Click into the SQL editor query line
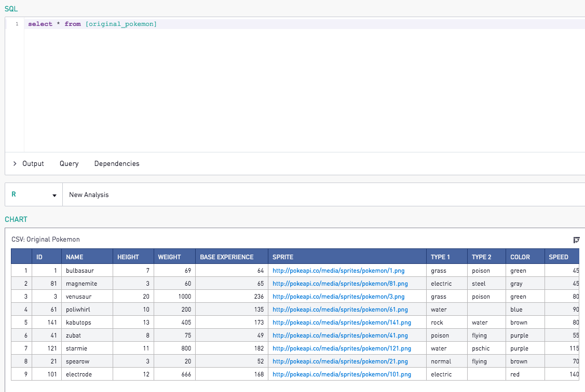Viewport: 585px width, 392px height. 304,24
